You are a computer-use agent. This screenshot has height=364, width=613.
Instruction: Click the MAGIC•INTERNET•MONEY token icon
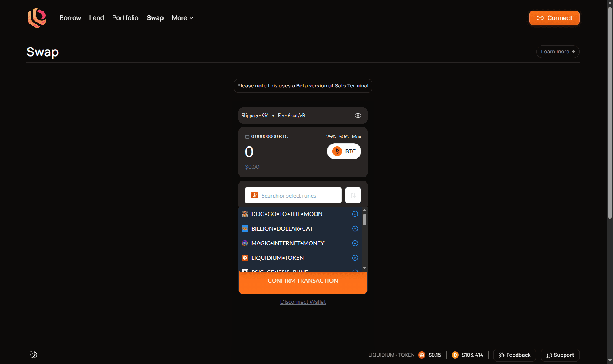pos(245,243)
